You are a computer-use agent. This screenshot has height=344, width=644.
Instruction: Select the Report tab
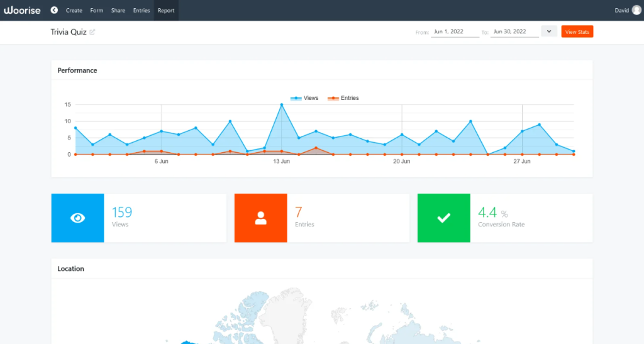pos(166,10)
